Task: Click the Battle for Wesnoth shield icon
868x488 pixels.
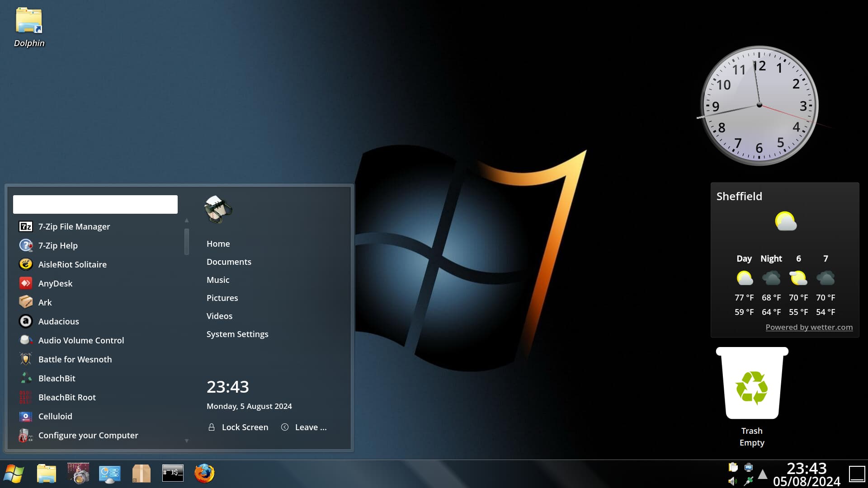Action: 26,359
